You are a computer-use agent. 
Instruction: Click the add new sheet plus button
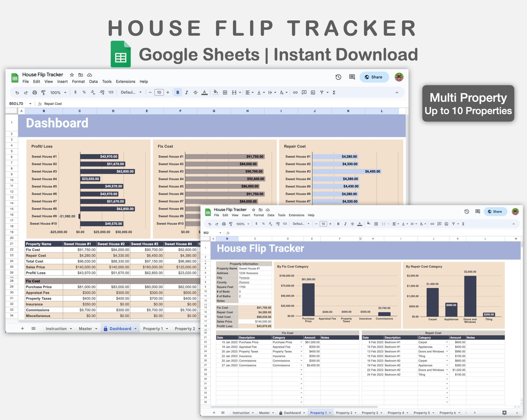coord(22,328)
